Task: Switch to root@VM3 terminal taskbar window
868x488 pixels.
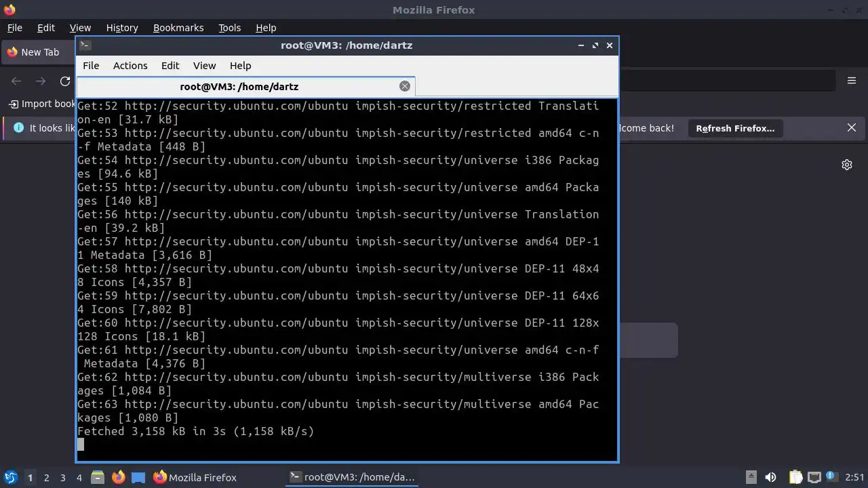Action: (352, 477)
